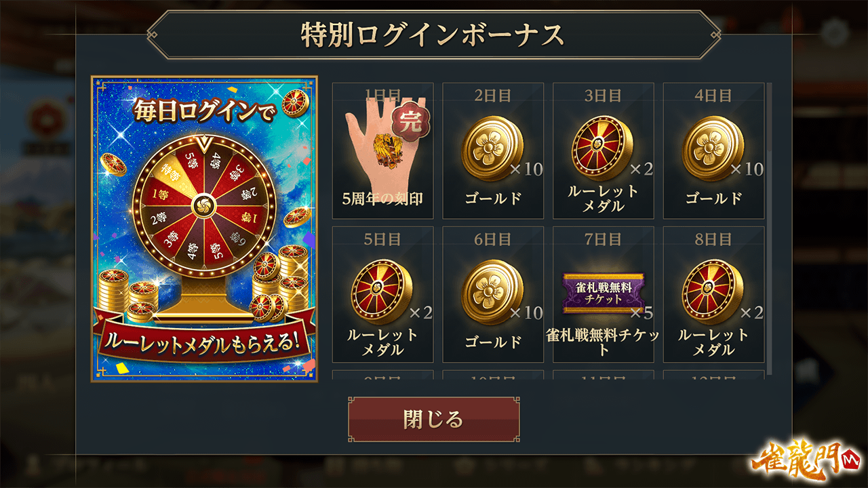Tap the Day 8 roulette medal icon
Image resolution: width=868 pixels, height=488 pixels.
click(x=713, y=292)
